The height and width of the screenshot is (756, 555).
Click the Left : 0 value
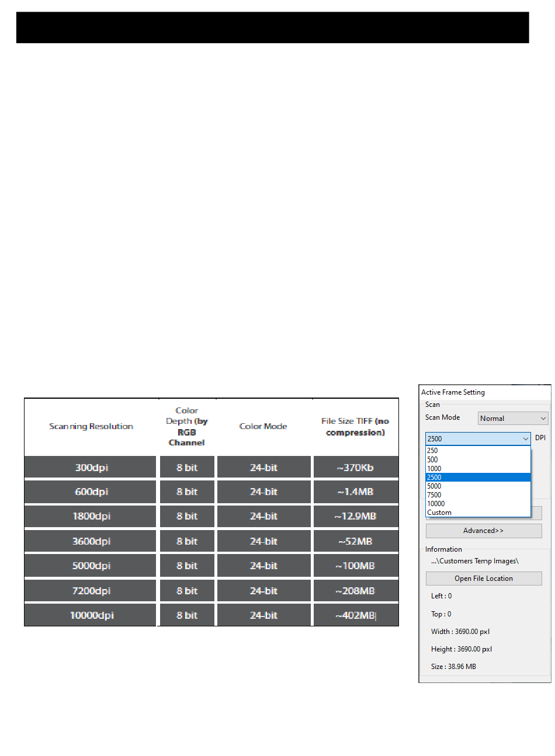[441, 596]
